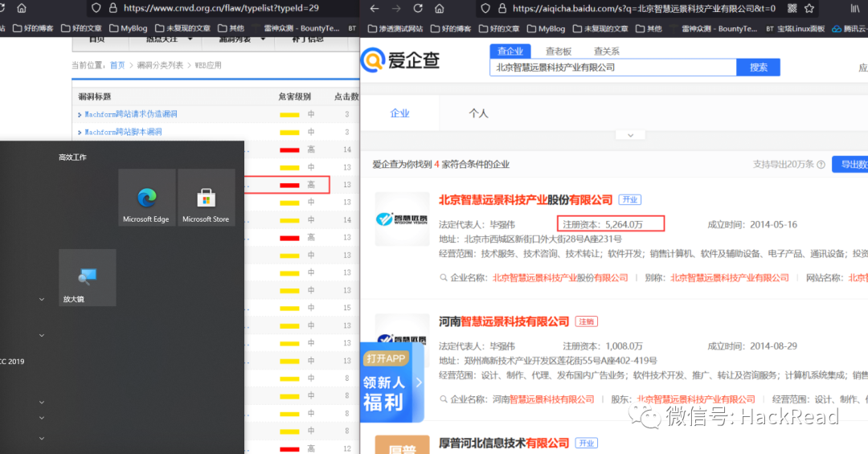Switch to 查企业 search tab

tap(510, 51)
